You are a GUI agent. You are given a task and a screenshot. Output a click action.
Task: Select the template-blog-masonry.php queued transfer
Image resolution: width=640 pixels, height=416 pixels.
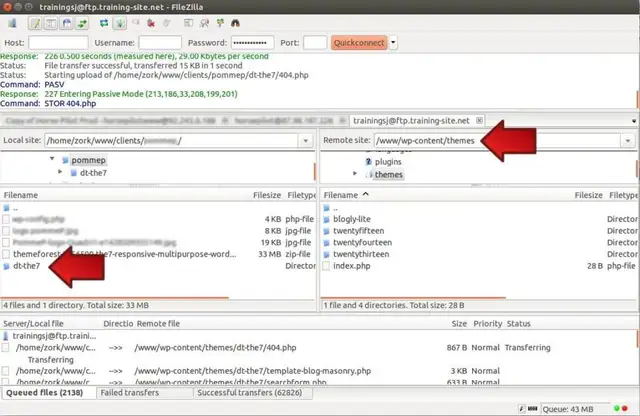point(318,371)
